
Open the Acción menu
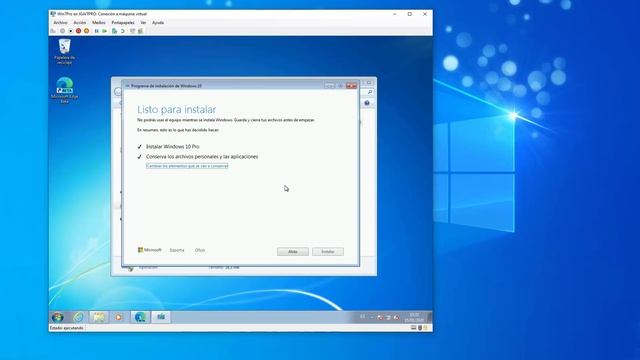pyautogui.click(x=80, y=23)
